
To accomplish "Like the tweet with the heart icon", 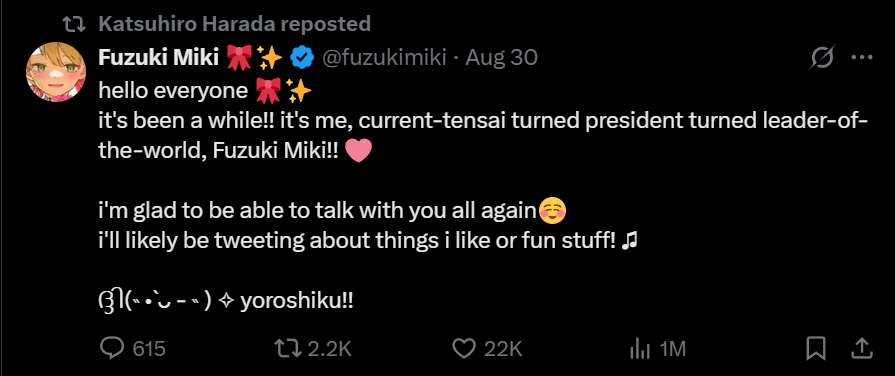I will pyautogui.click(x=463, y=348).
